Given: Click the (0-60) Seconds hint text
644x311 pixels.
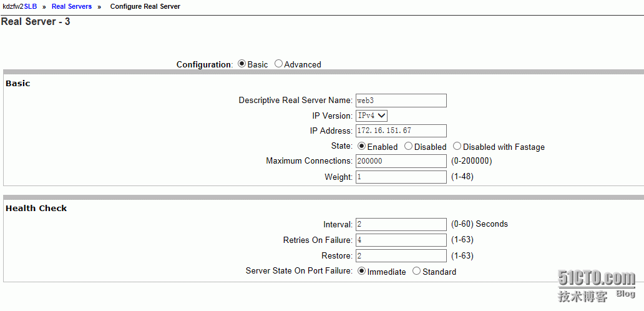Looking at the screenshot, I should 479,224.
